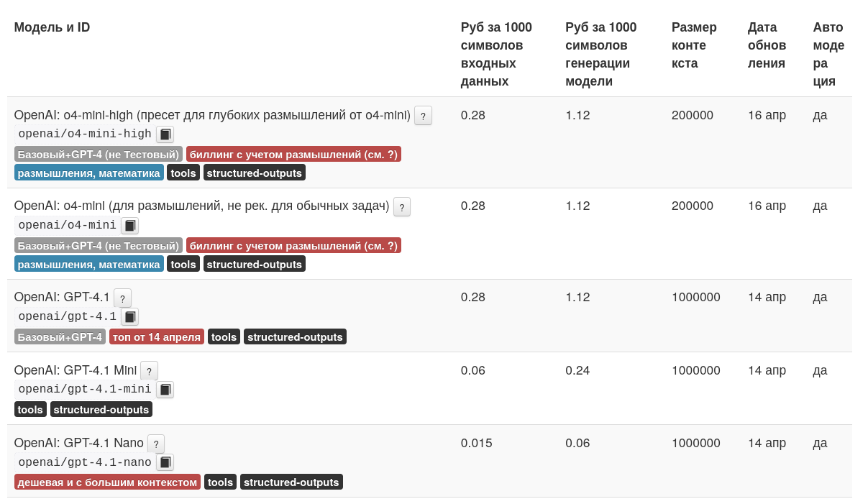Click context size 200000 in o4-mini-high row
The width and height of the screenshot is (868, 504).
693,115
